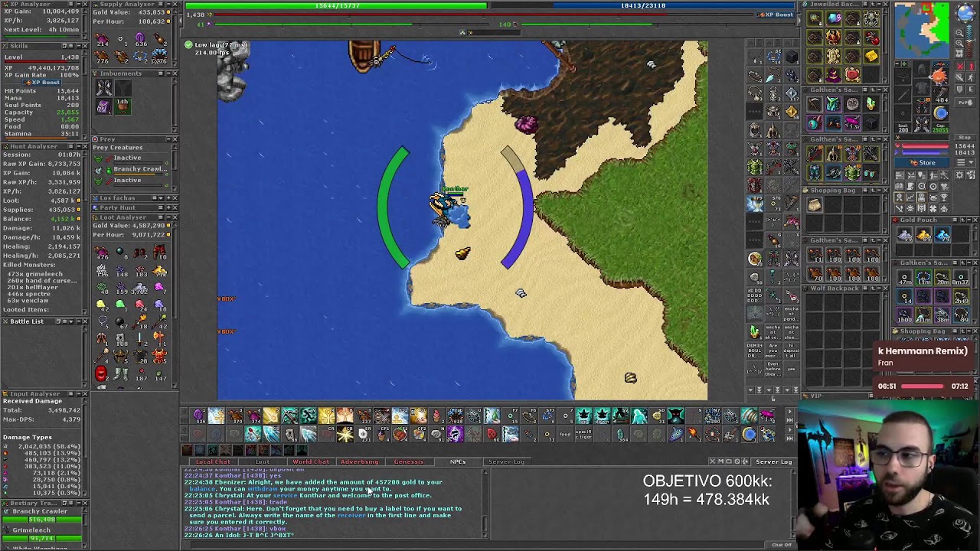This screenshot has height=551, width=980.
Task: Minimize the Shopping Bag container
Action: click(x=880, y=191)
